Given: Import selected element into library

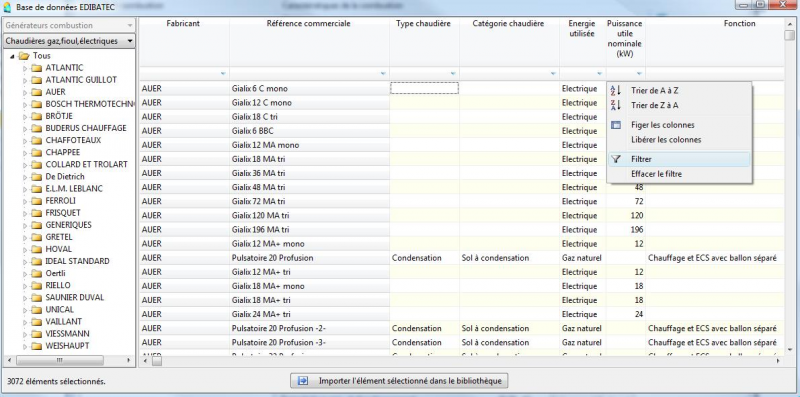Looking at the screenshot, I should [x=399, y=381].
